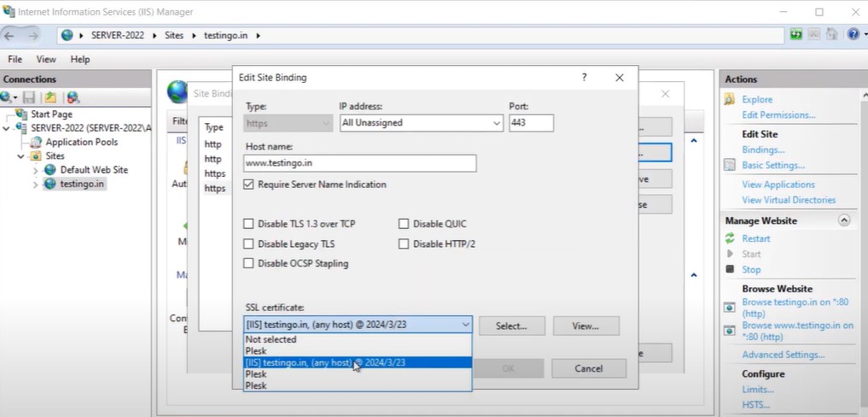The image size is (868, 417).
Task: Select Start Page in Connections tree
Action: click(x=51, y=115)
